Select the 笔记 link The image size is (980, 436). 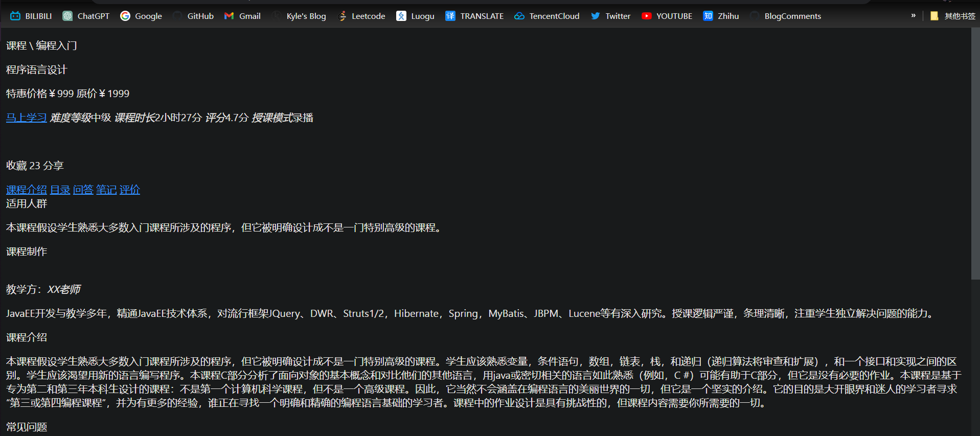[x=106, y=190]
